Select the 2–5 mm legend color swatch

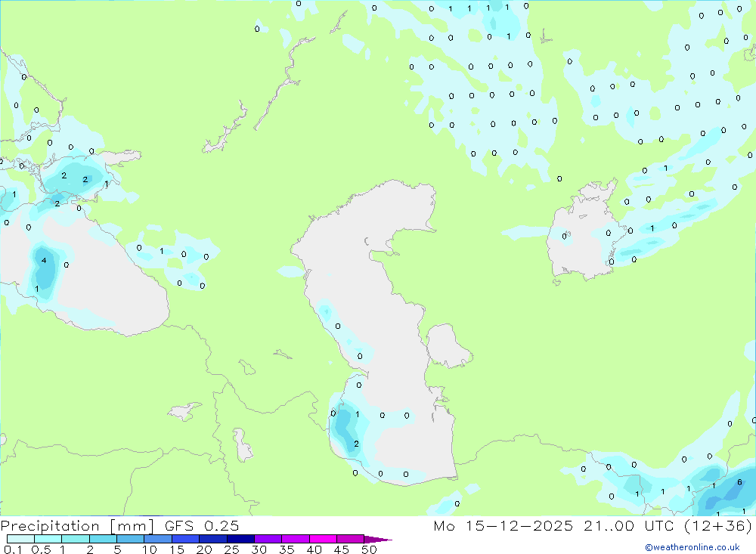[x=103, y=539]
